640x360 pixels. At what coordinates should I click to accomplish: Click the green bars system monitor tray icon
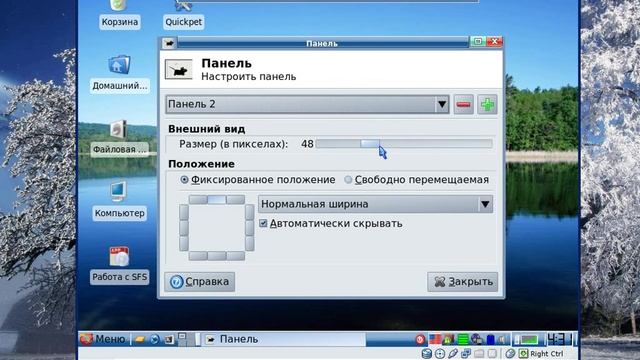click(x=463, y=339)
